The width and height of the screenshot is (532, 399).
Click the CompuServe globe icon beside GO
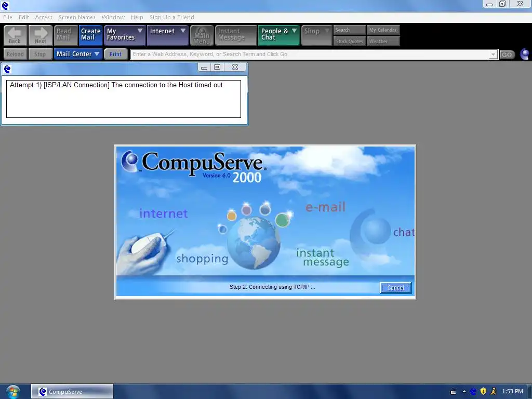pyautogui.click(x=524, y=54)
